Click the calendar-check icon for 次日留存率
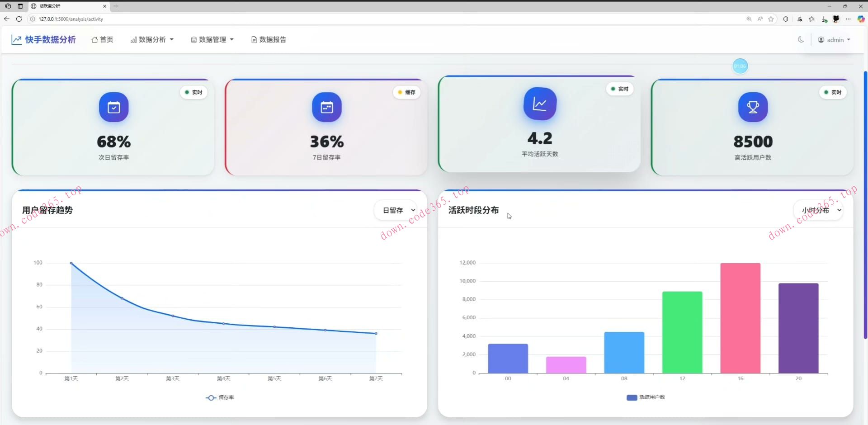 point(113,107)
